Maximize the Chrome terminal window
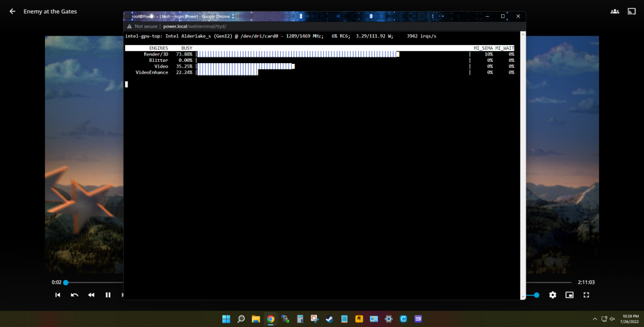The height and width of the screenshot is (327, 644). 503,16
